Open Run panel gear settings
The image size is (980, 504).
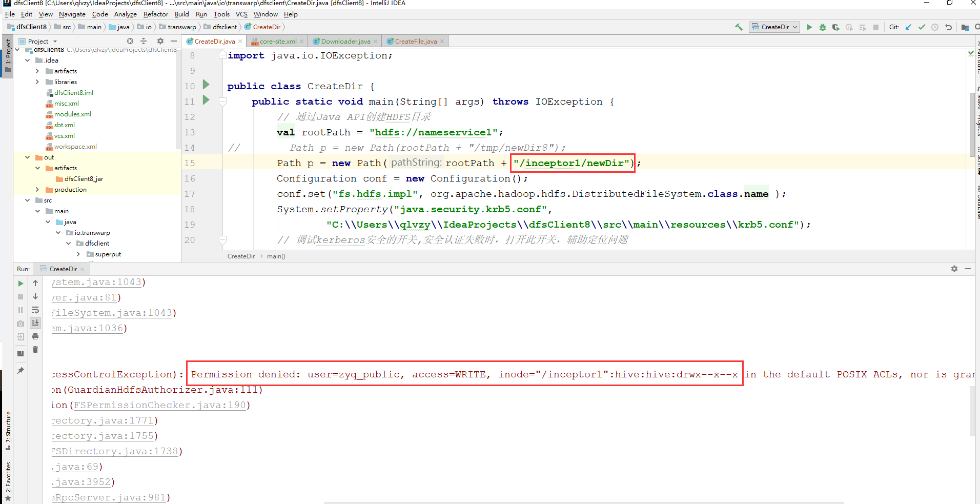[954, 269]
